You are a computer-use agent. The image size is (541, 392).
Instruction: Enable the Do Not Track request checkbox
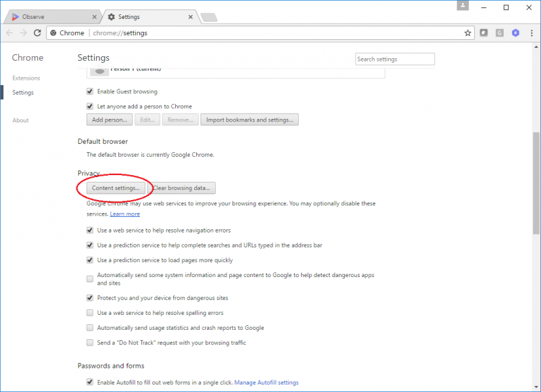click(90, 343)
